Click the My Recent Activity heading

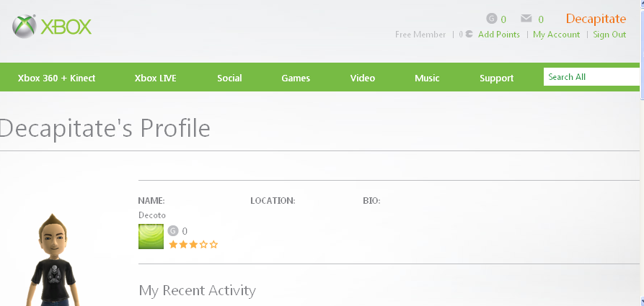point(197,290)
